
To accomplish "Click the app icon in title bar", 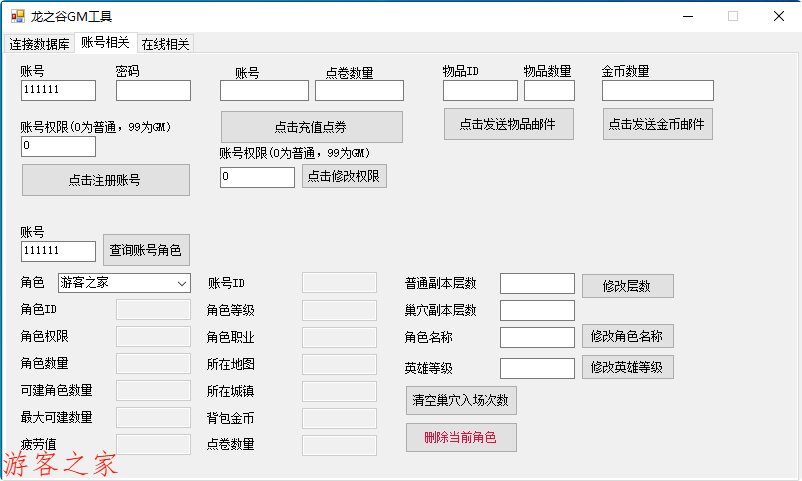I will pyautogui.click(x=17, y=16).
